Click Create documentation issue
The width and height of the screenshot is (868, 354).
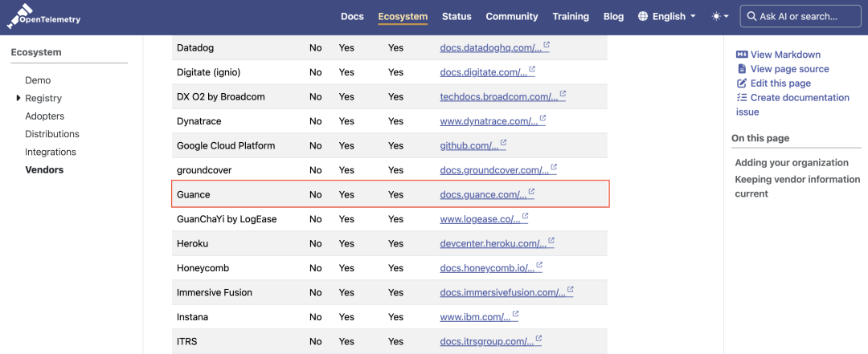coord(792,104)
